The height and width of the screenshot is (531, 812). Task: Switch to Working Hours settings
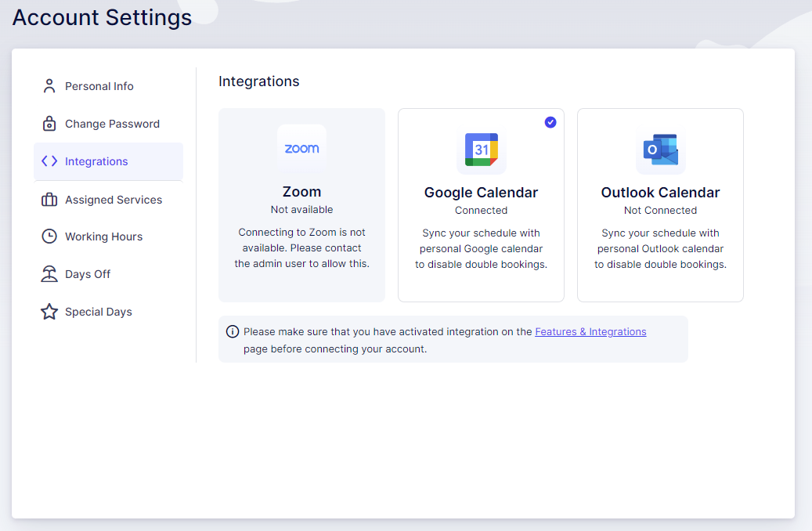tap(108, 237)
